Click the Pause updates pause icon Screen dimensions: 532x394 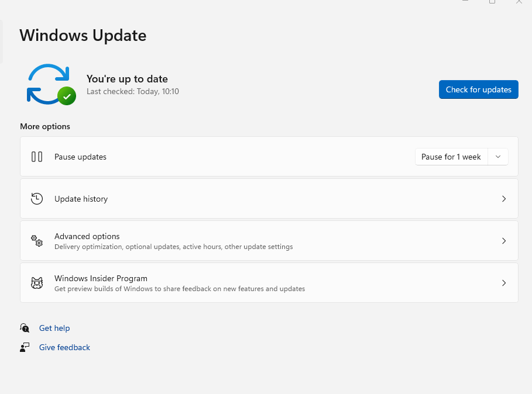[37, 157]
